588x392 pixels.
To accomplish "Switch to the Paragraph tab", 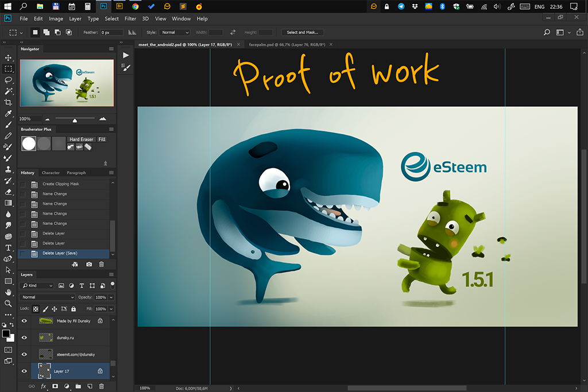I will [76, 173].
